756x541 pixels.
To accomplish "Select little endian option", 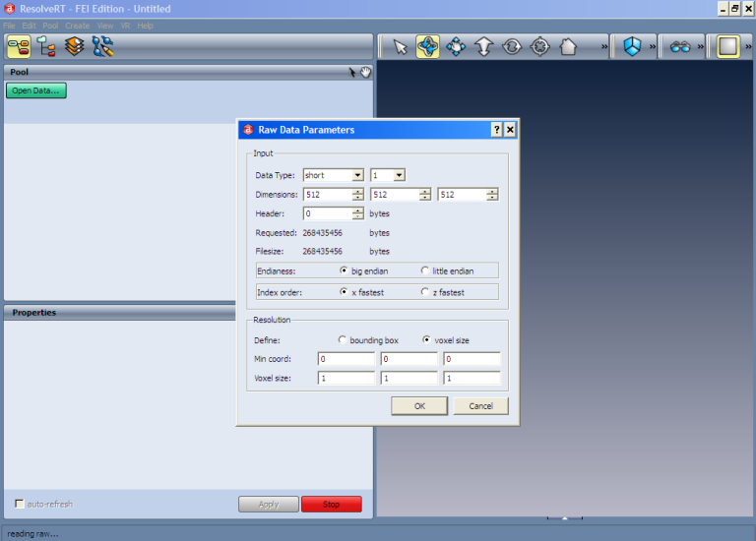I will point(426,270).
